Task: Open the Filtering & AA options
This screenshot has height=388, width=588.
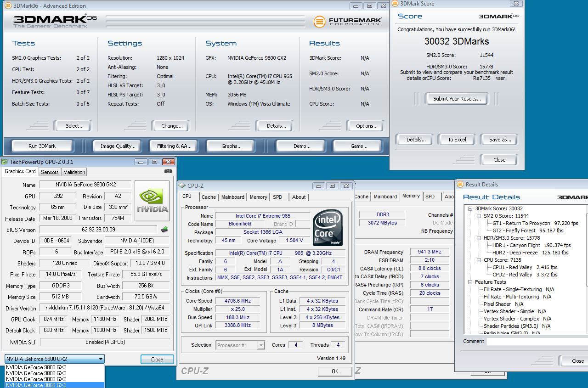Action: (174, 146)
